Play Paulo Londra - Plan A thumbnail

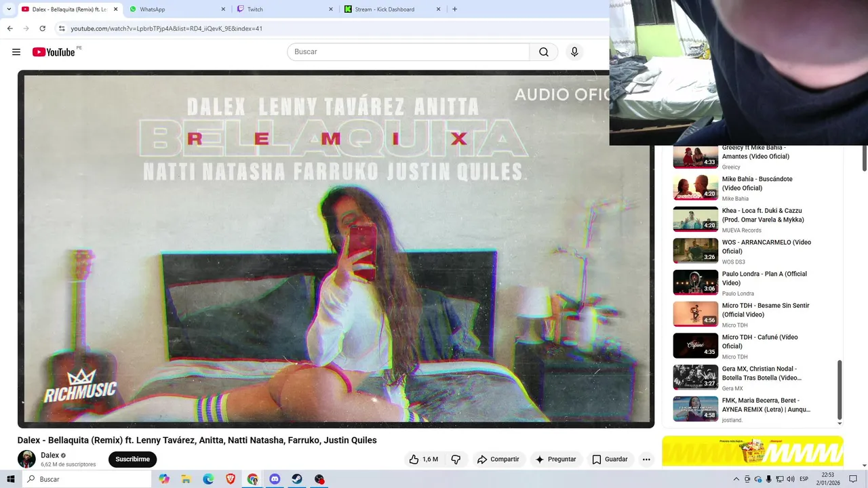click(695, 282)
